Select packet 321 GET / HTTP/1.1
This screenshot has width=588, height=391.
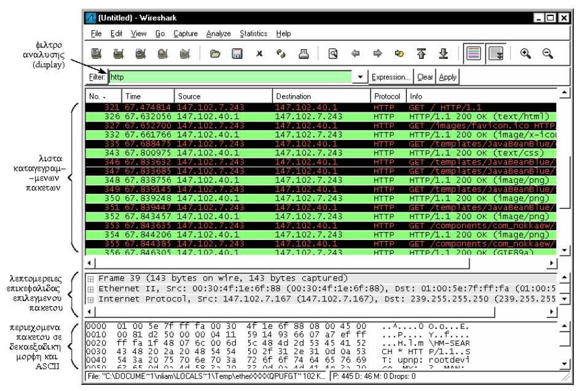[321, 107]
